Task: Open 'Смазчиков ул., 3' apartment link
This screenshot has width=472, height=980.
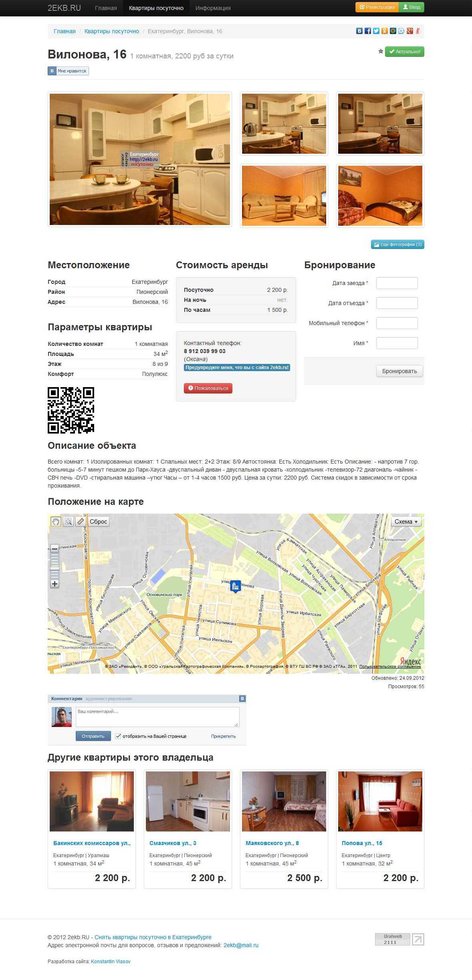Action: (x=173, y=843)
